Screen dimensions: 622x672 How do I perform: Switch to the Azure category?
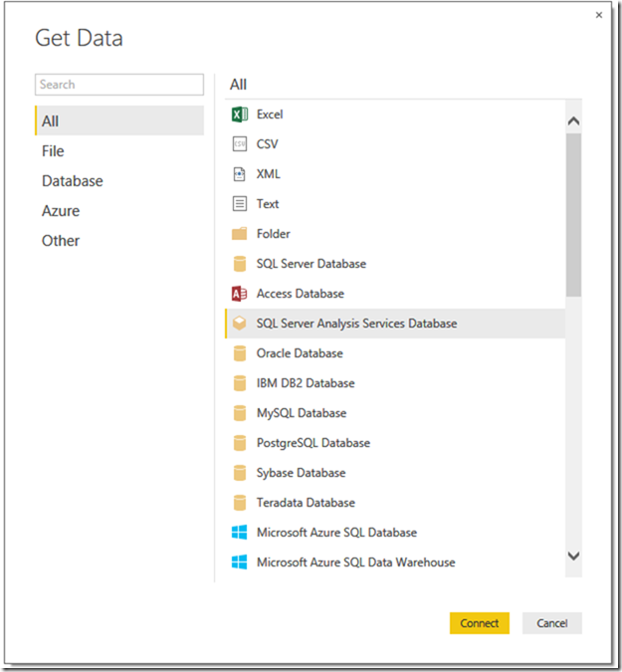(x=119, y=211)
